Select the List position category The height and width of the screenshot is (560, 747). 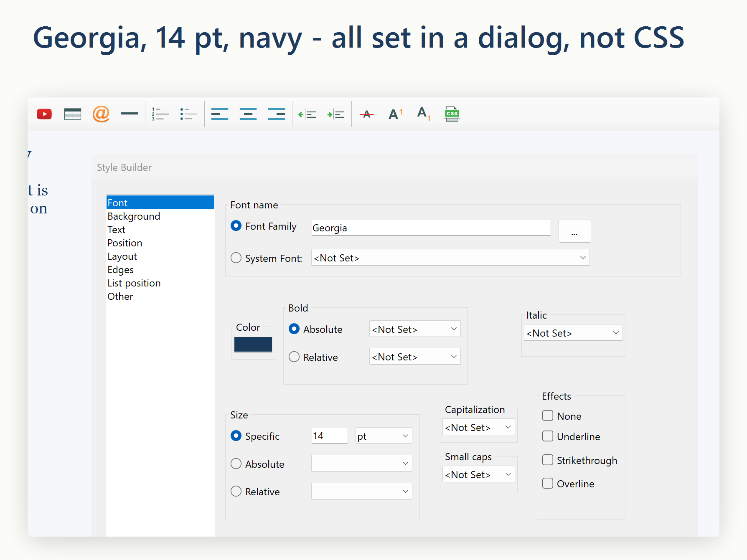(x=160, y=283)
